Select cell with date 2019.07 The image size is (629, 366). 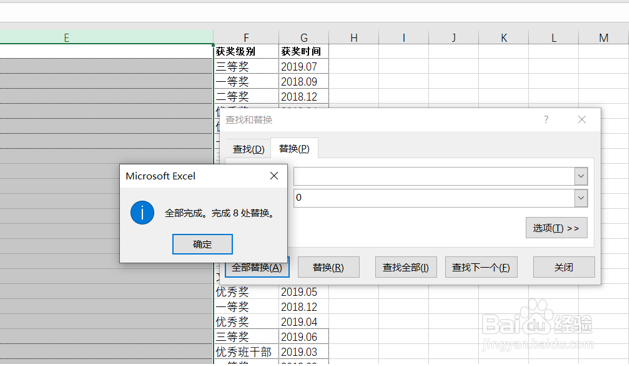click(304, 66)
